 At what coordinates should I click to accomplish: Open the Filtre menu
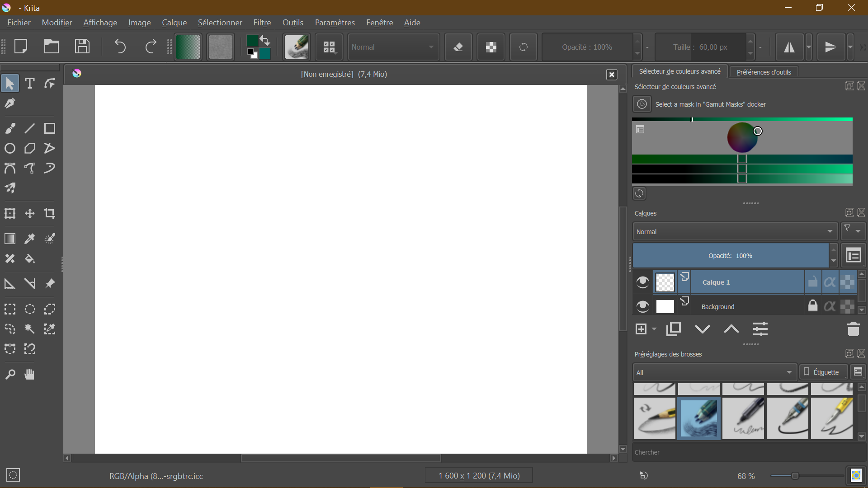[x=262, y=23]
